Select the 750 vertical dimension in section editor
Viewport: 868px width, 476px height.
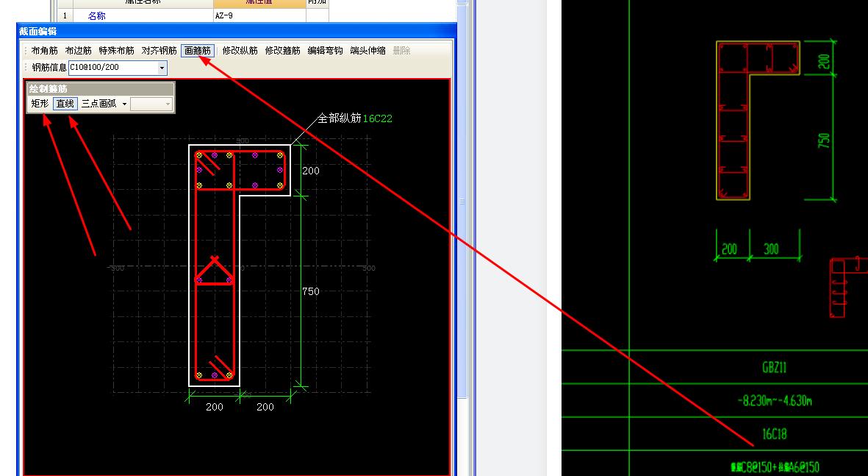click(311, 291)
